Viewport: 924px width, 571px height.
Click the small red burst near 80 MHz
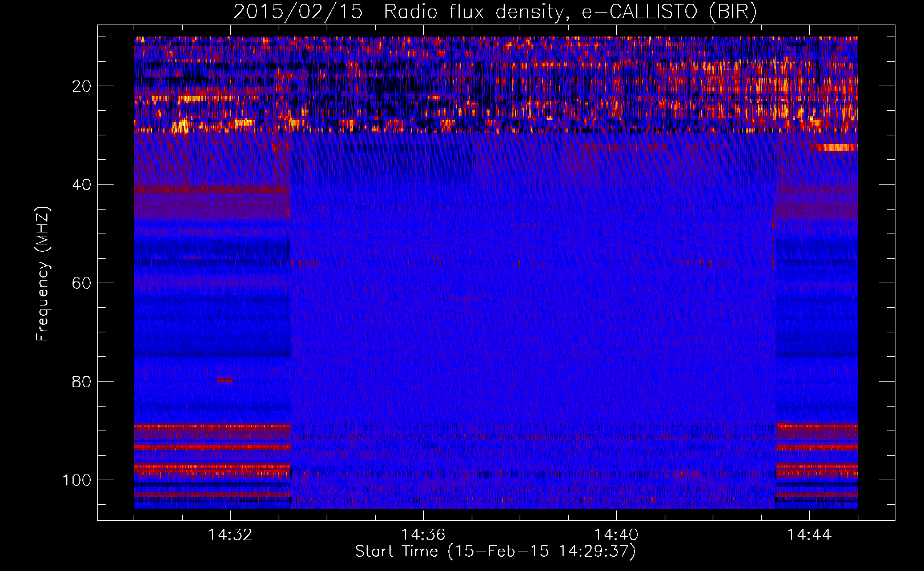[224, 380]
